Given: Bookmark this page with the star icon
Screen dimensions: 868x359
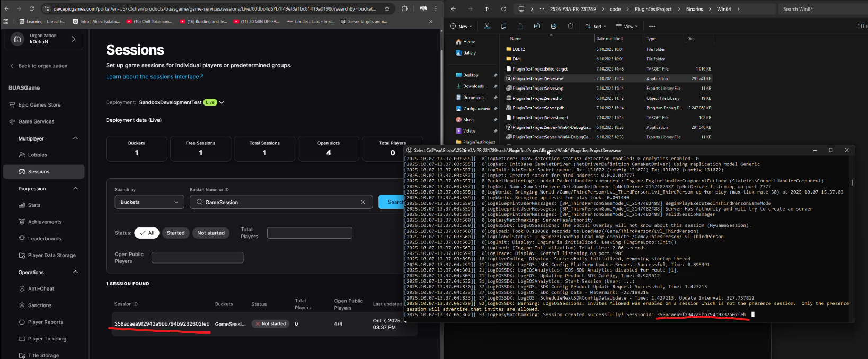Looking at the screenshot, I should (387, 8).
